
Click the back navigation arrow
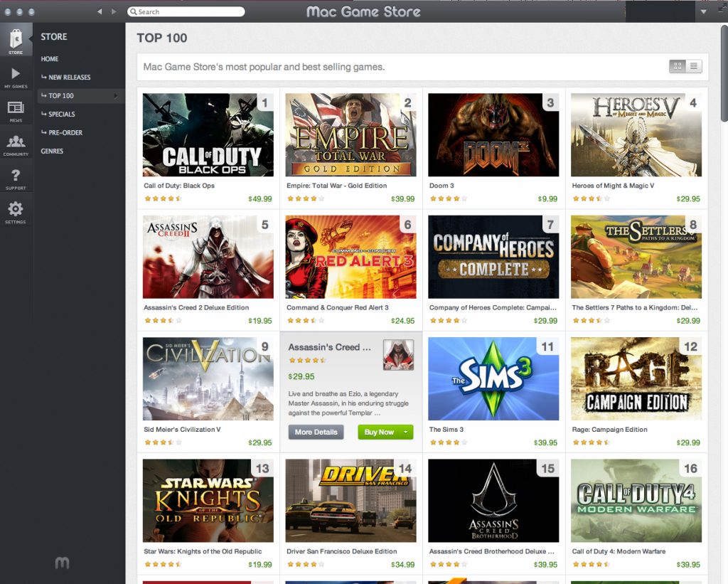tap(100, 11)
